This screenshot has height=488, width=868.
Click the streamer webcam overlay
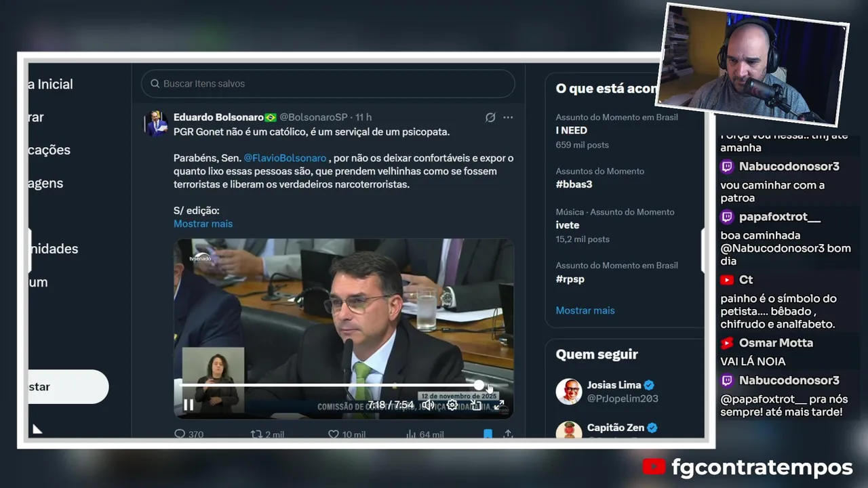[x=753, y=64]
